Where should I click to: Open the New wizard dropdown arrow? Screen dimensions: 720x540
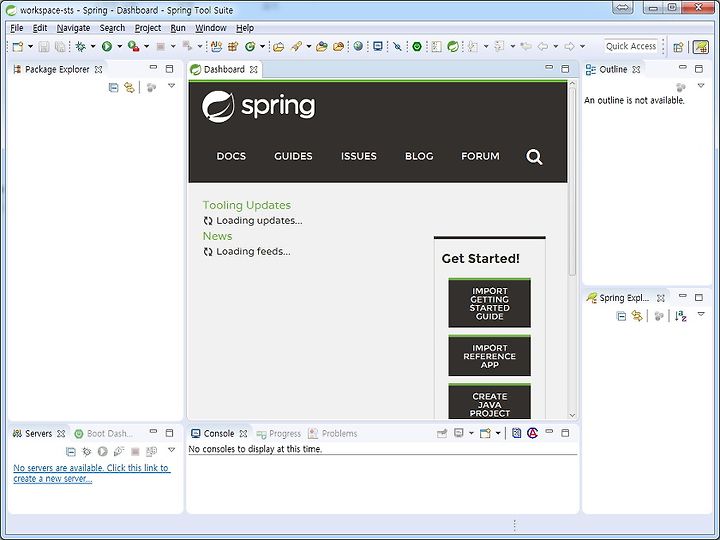(30, 46)
